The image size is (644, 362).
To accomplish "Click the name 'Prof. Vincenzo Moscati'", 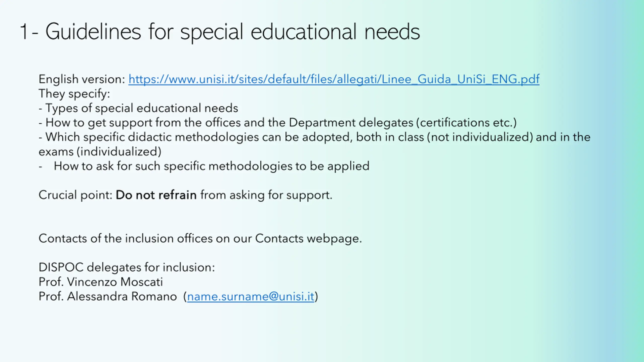I will click(101, 282).
